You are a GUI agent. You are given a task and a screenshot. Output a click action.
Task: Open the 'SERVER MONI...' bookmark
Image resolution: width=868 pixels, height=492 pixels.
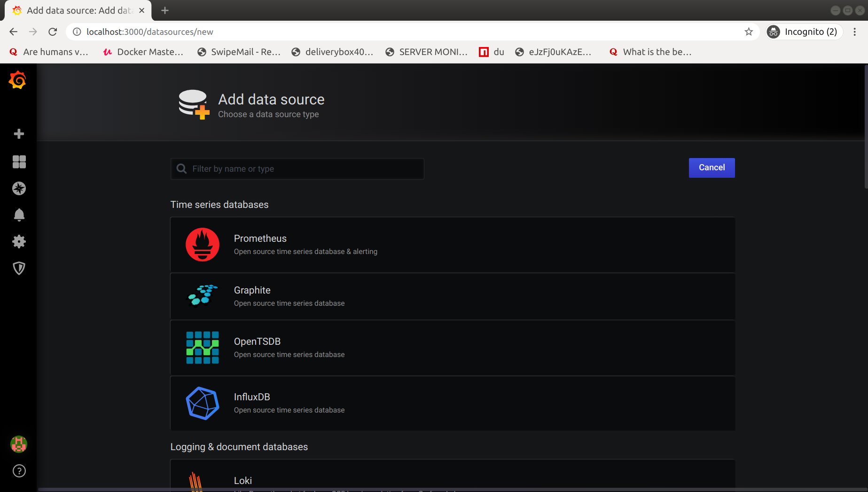click(x=427, y=52)
